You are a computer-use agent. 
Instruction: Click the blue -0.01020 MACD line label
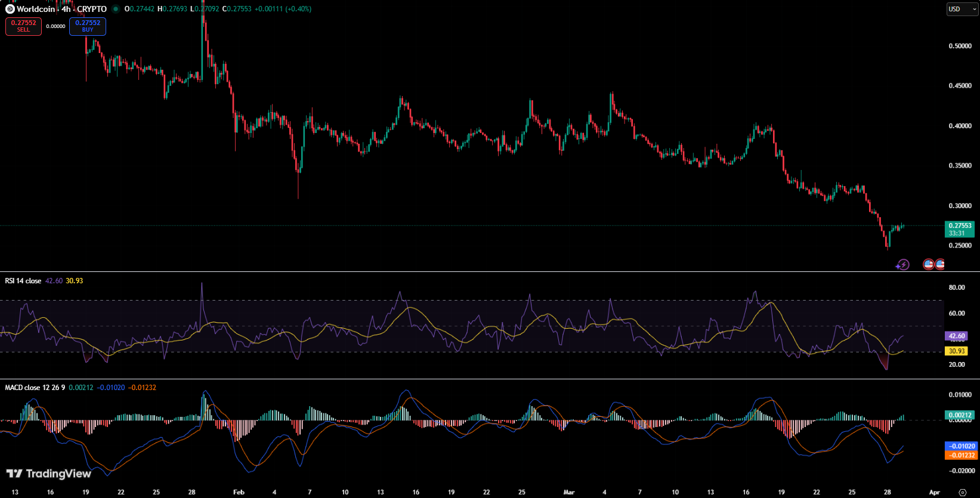click(962, 446)
